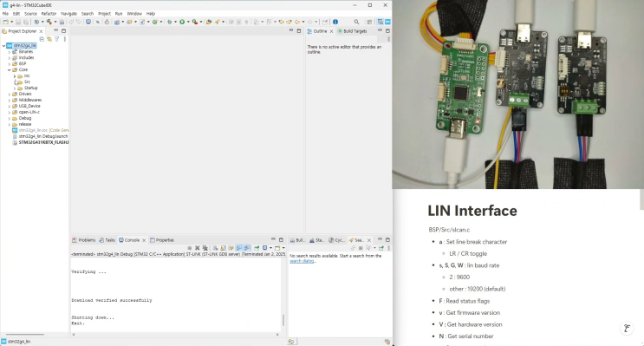Click the Open Console icon
The image size is (644, 346).
click(x=277, y=248)
